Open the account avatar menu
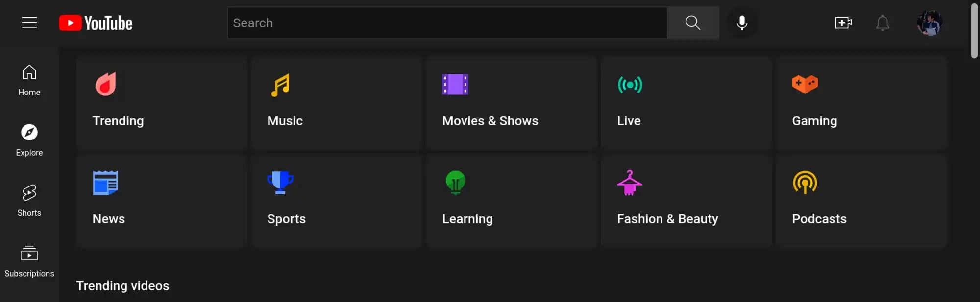Screen dimensions: 980x302 click(x=930, y=23)
